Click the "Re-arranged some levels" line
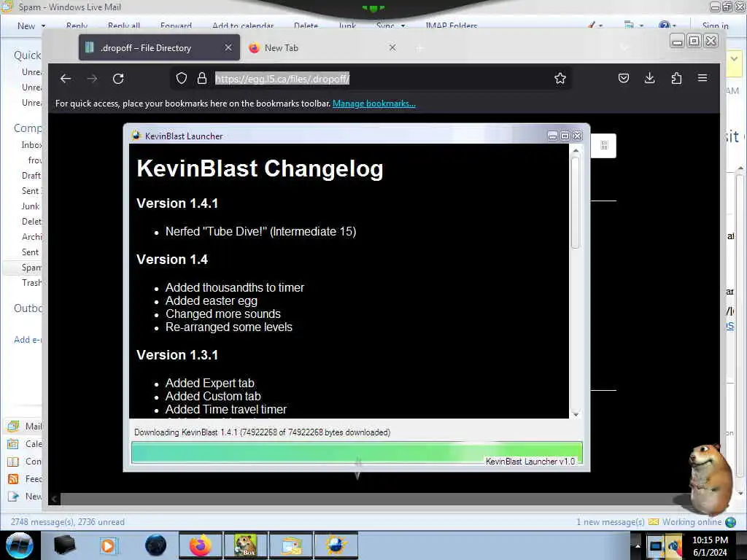Image resolution: width=747 pixels, height=560 pixels. click(x=228, y=327)
